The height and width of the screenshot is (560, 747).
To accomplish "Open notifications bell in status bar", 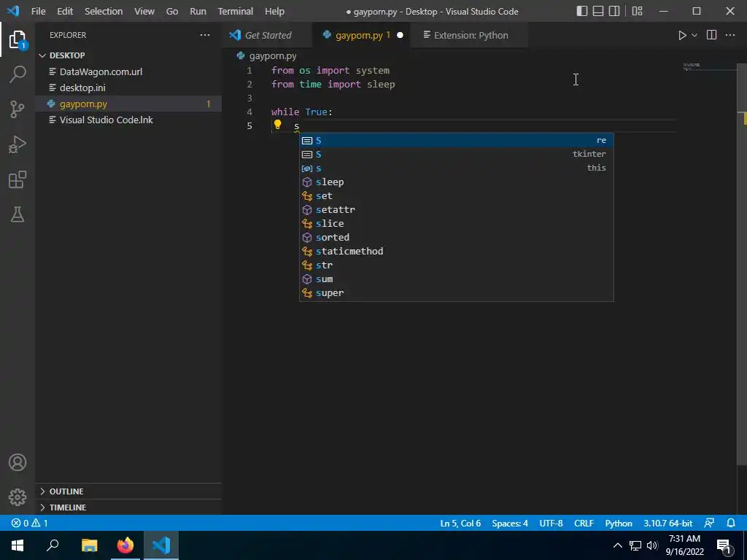I will [x=731, y=523].
